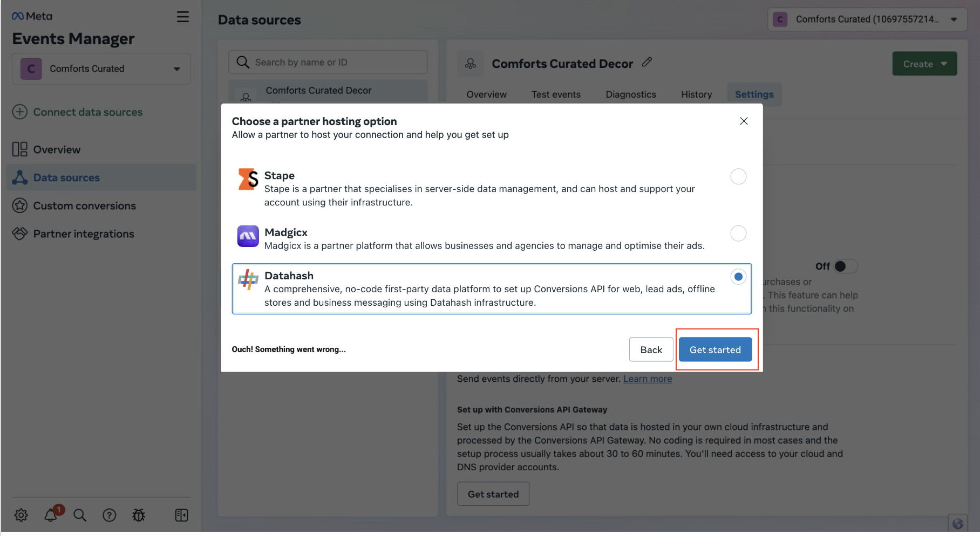
Task: Click the dataset icon beside Comforts Curated Decor title
Action: 471,64
